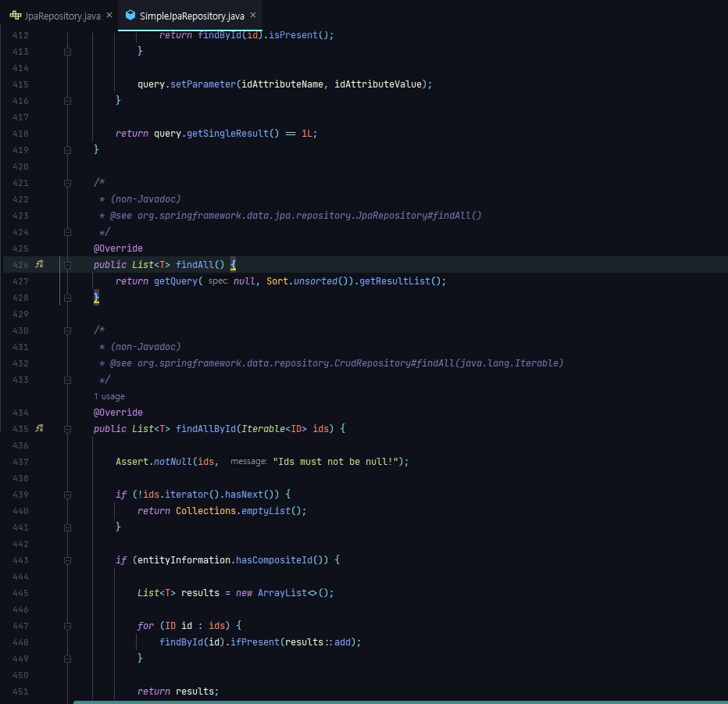The height and width of the screenshot is (704, 728).
Task: Click the JpaRepository.java interface file icon
Action: 15,15
